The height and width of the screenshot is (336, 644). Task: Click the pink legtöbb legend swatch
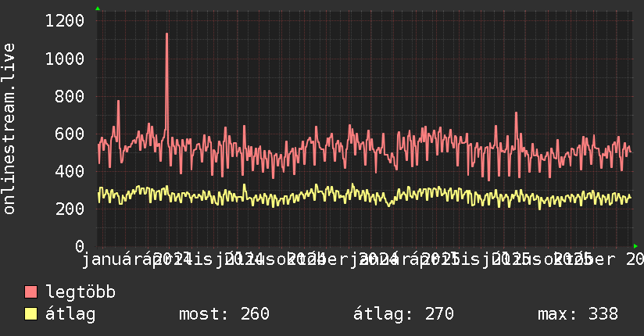(30, 292)
